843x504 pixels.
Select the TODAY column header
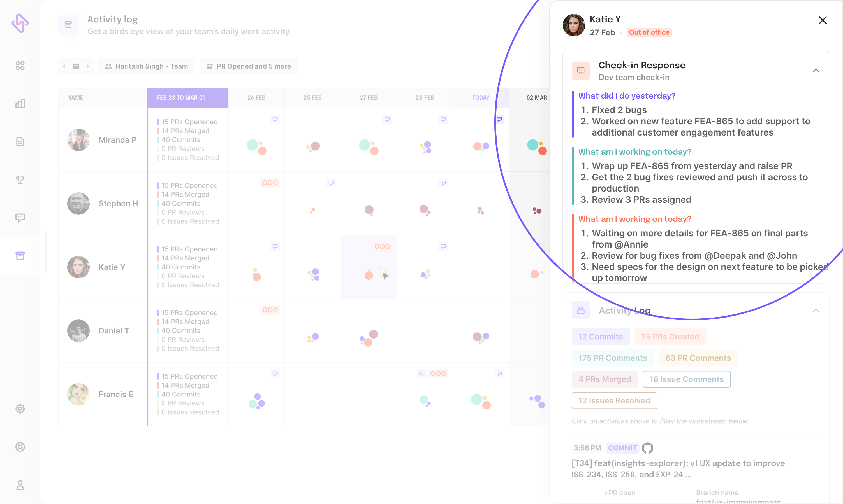480,98
